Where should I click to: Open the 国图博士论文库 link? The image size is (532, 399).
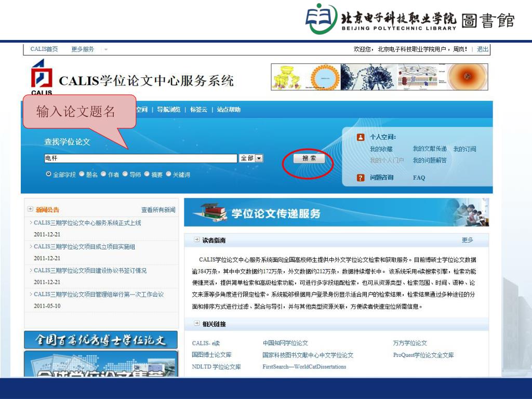pos(212,354)
